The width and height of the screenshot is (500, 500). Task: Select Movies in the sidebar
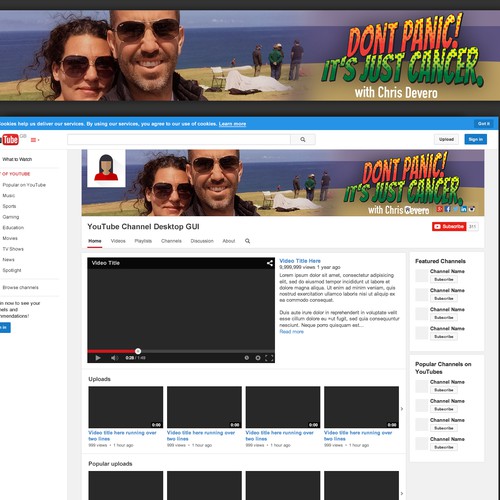pyautogui.click(x=10, y=238)
